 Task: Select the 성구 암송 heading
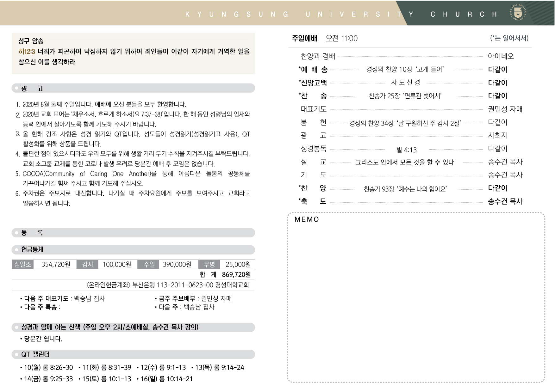coord(31,41)
